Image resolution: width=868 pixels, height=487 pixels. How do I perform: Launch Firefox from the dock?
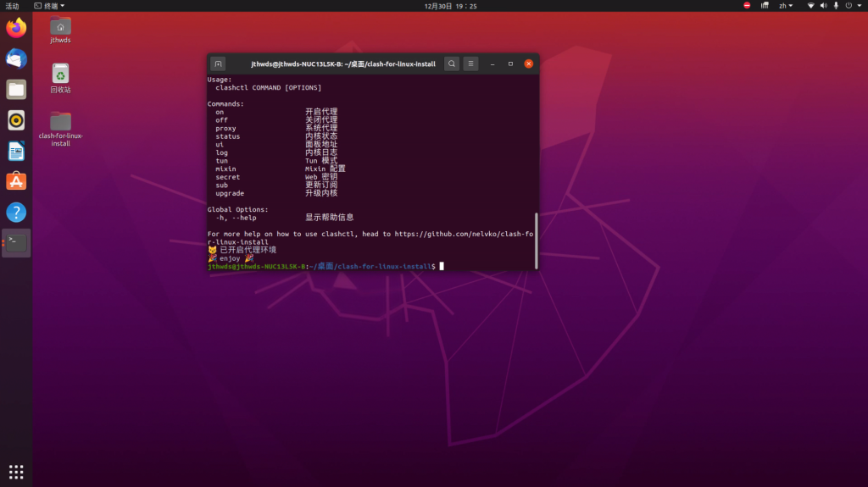pyautogui.click(x=16, y=28)
